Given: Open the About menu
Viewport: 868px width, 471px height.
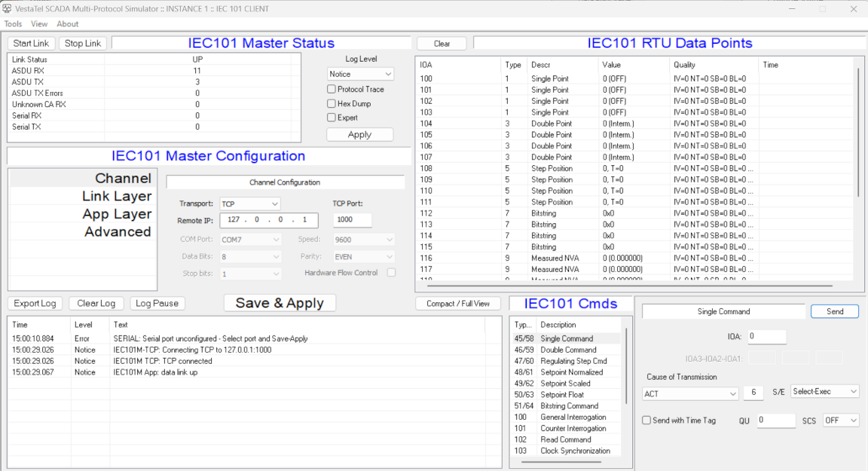Looking at the screenshot, I should pos(68,24).
